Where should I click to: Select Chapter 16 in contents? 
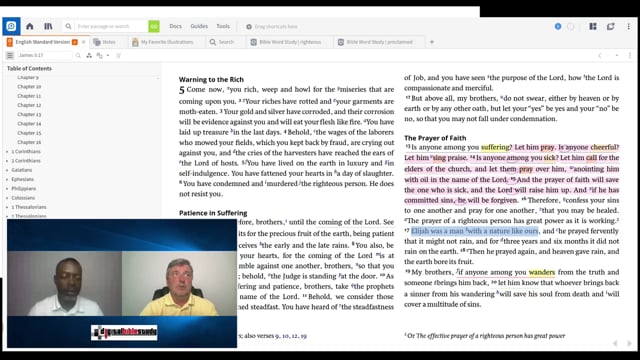pos(29,142)
